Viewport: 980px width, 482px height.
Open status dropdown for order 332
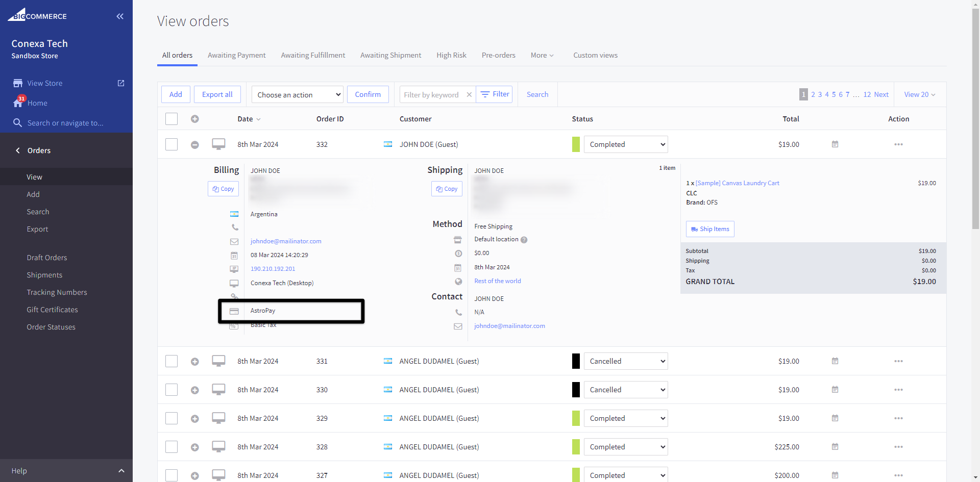(x=626, y=144)
